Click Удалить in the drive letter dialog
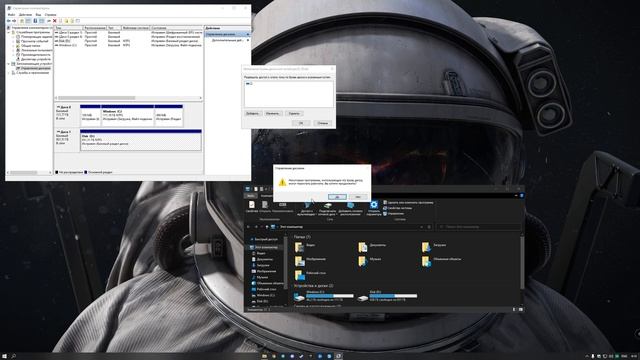The image size is (640, 360). click(294, 113)
